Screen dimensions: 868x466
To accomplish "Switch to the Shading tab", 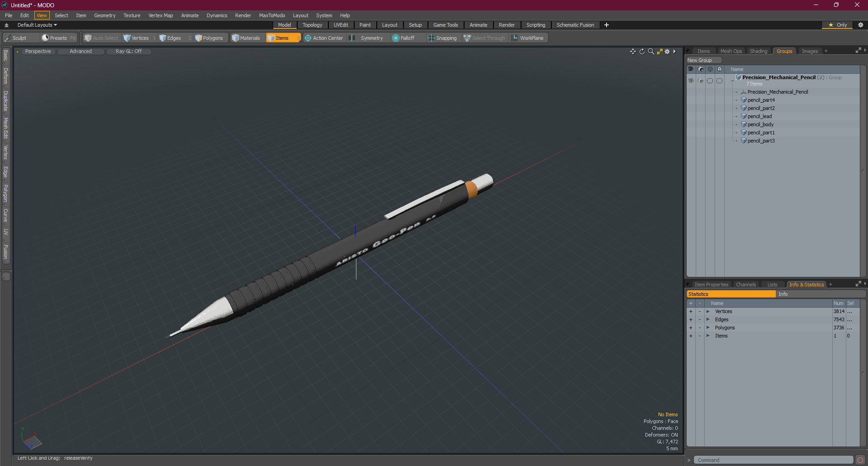I will click(x=759, y=51).
